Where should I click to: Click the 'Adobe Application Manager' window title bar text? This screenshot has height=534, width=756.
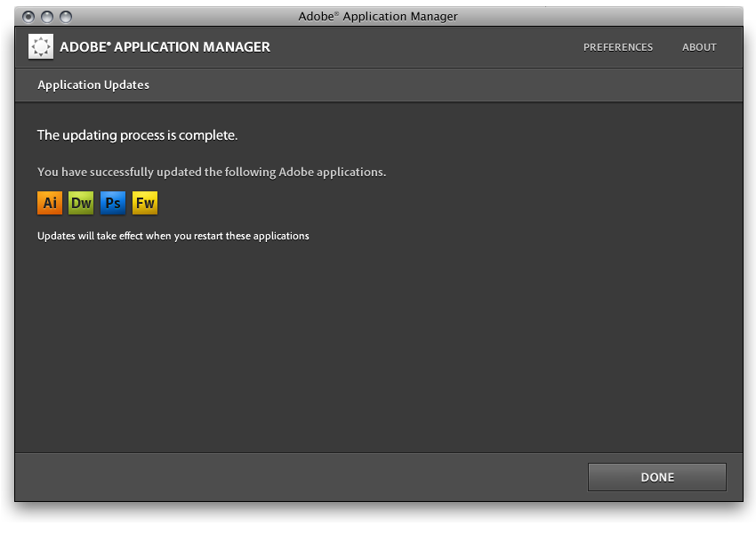(x=378, y=16)
